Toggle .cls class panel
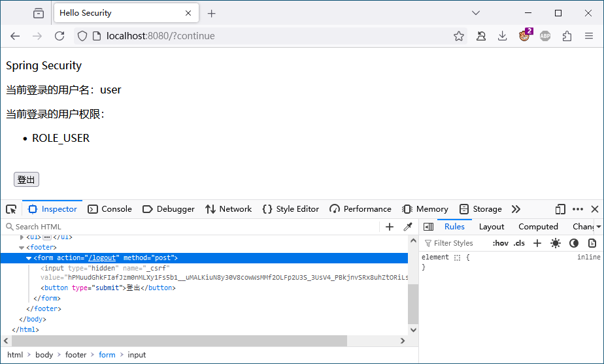 click(519, 243)
